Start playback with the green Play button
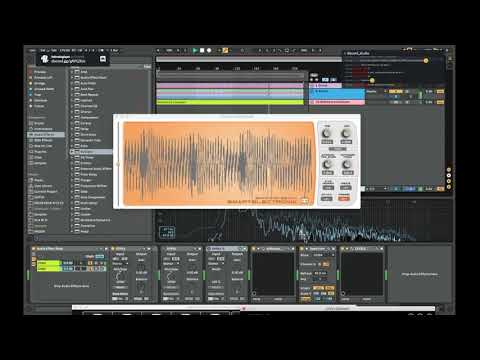The image size is (480, 360). (195, 50)
